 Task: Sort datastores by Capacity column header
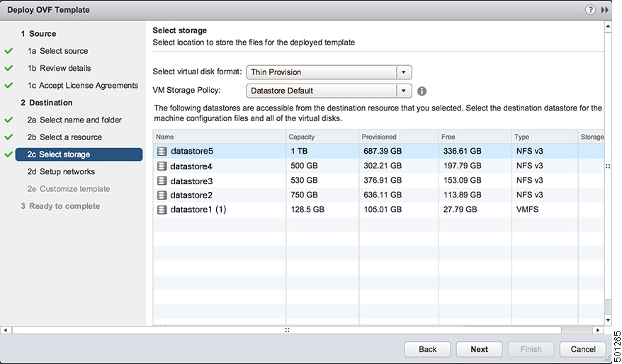pos(322,137)
